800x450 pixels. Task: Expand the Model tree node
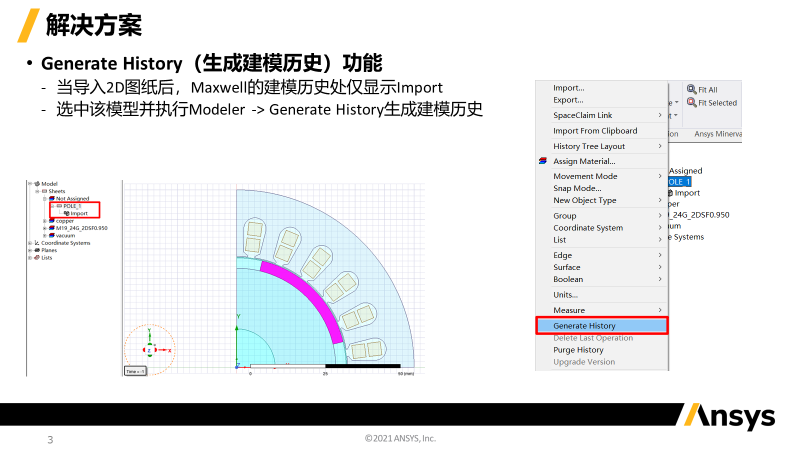point(30,184)
